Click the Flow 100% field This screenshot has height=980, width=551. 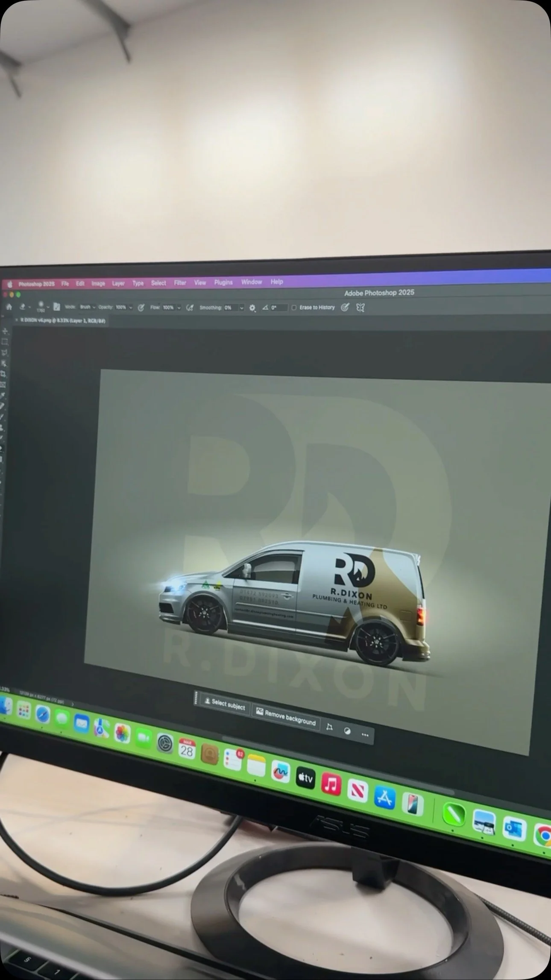(x=168, y=308)
